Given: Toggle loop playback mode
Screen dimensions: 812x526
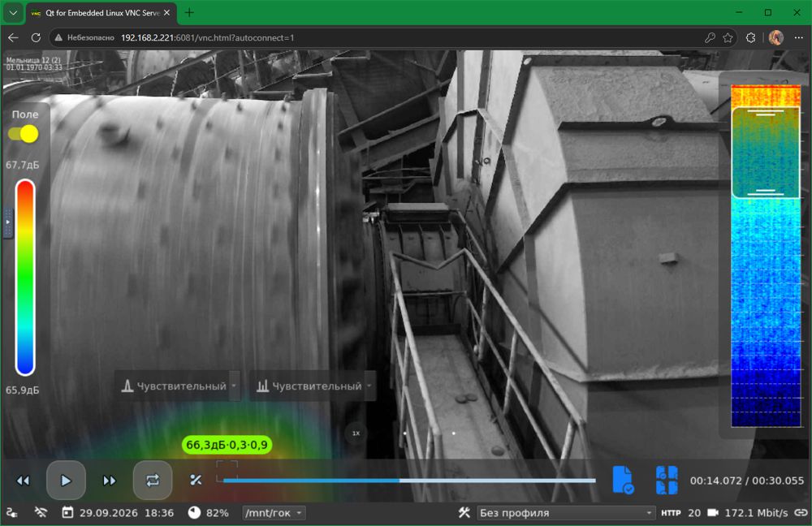Looking at the screenshot, I should click(x=153, y=481).
